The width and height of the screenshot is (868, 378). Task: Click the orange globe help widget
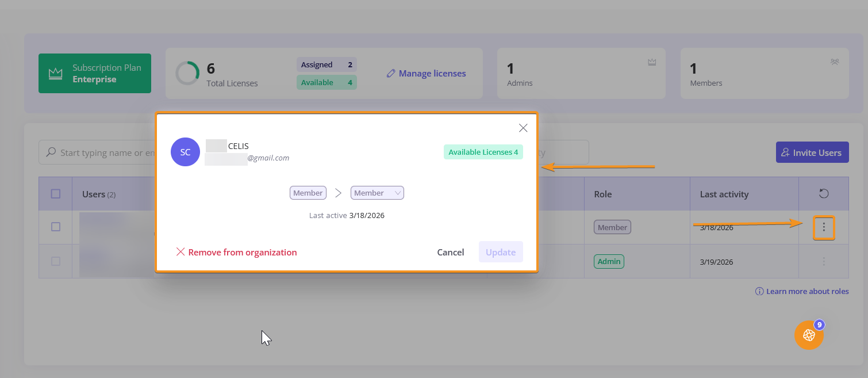(x=809, y=335)
